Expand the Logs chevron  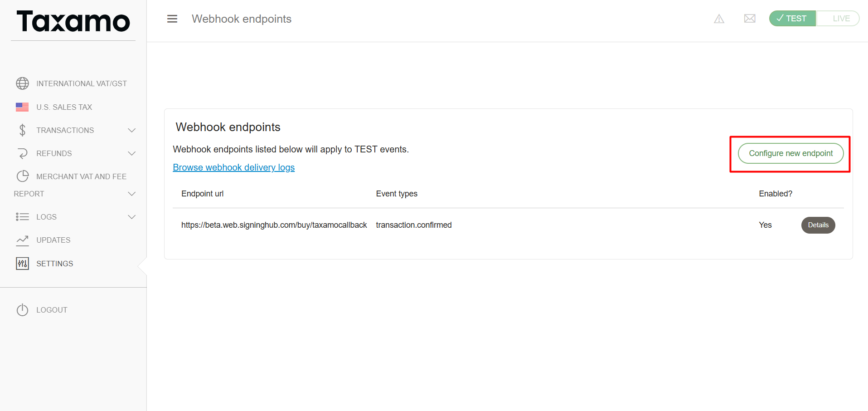pyautogui.click(x=132, y=217)
